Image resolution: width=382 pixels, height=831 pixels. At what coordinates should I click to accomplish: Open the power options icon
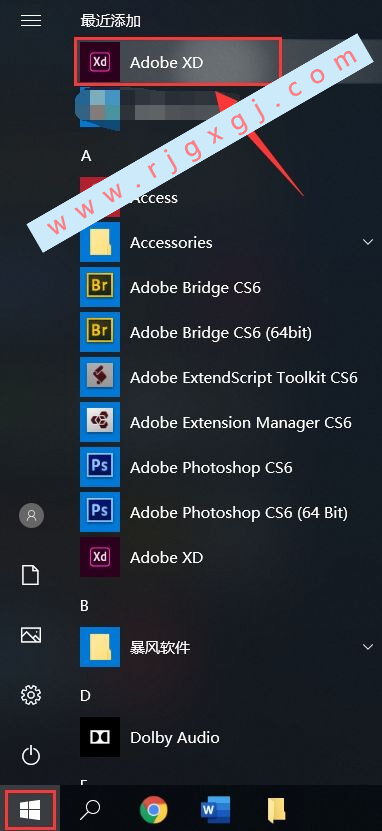coord(31,755)
